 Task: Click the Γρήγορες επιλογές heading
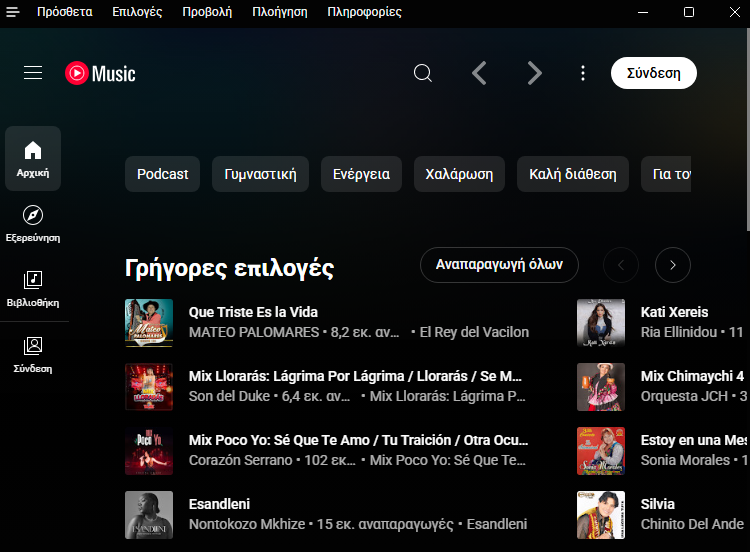(x=230, y=268)
